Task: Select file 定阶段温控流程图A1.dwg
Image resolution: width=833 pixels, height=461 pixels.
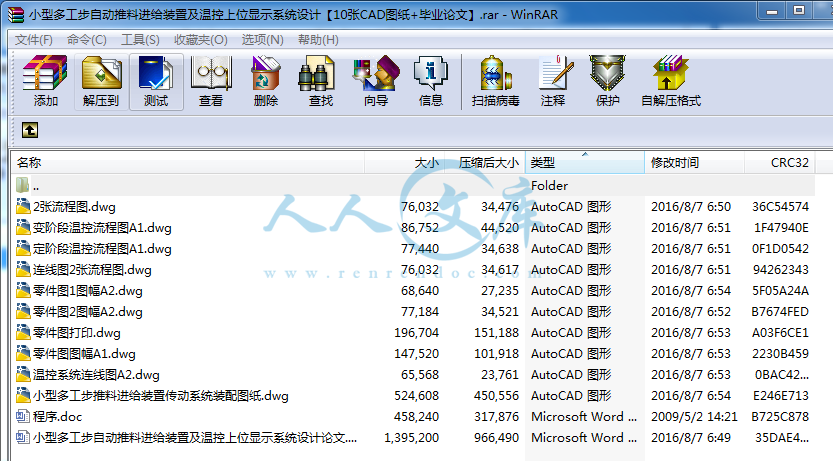Action: tap(102, 249)
